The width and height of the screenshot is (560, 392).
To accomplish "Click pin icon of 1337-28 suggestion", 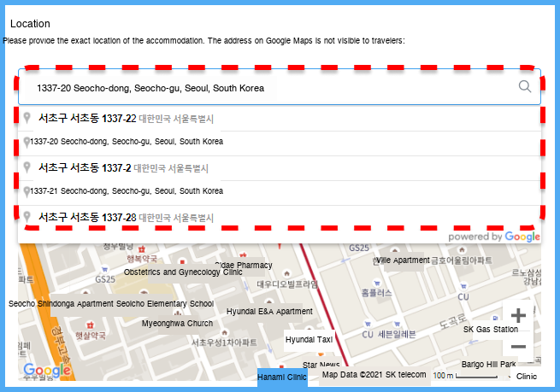I will pyautogui.click(x=27, y=217).
